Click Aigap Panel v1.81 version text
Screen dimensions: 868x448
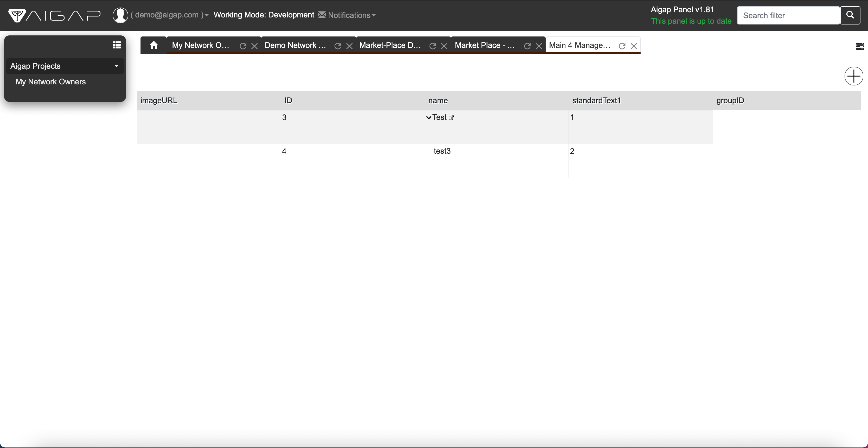[682, 9]
